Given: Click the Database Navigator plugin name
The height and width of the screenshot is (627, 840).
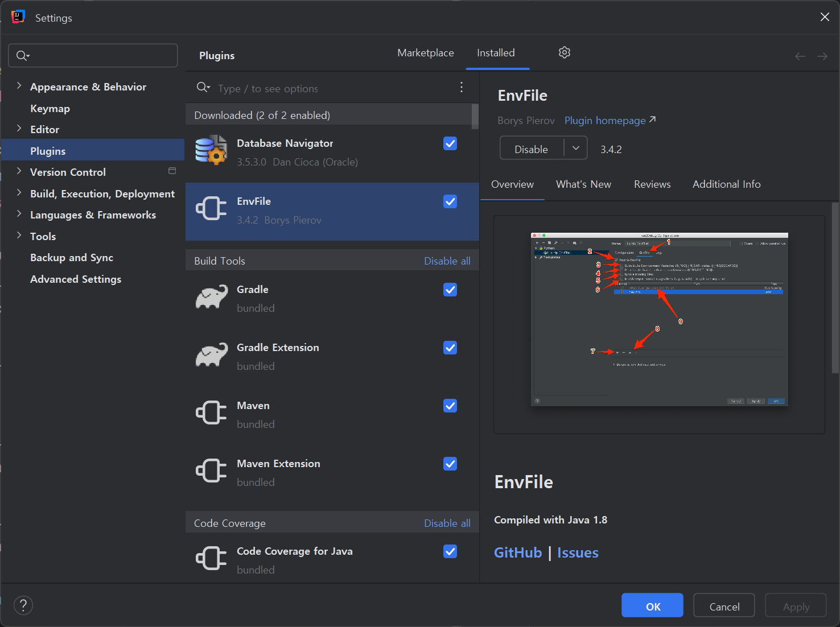Looking at the screenshot, I should 285,143.
